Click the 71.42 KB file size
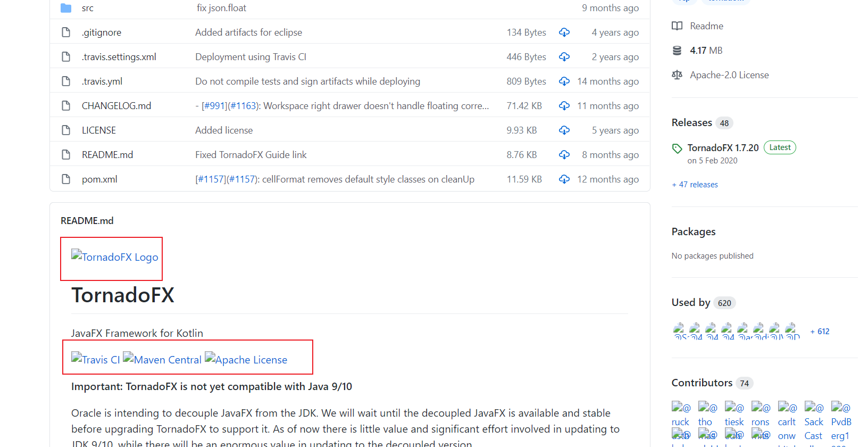Viewport: 868px width, 447px height. click(524, 106)
